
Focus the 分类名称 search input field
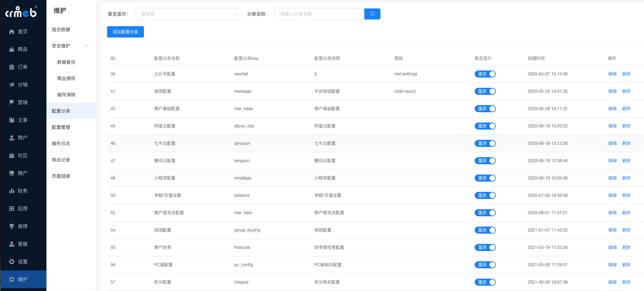click(319, 14)
